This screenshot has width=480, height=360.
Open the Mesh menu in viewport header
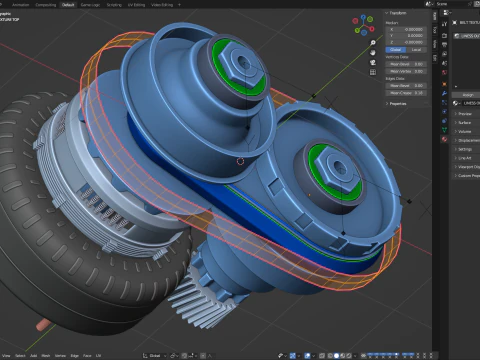tap(46, 356)
